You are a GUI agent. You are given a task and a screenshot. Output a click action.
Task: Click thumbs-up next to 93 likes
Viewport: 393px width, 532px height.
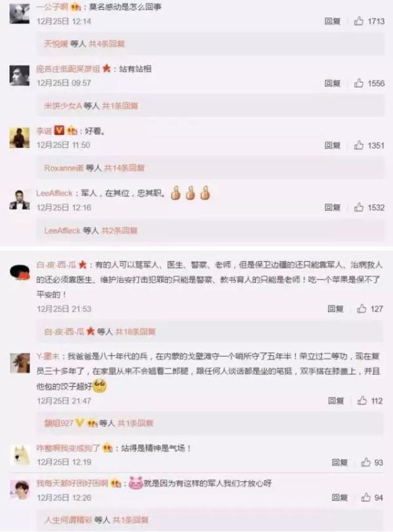(366, 462)
